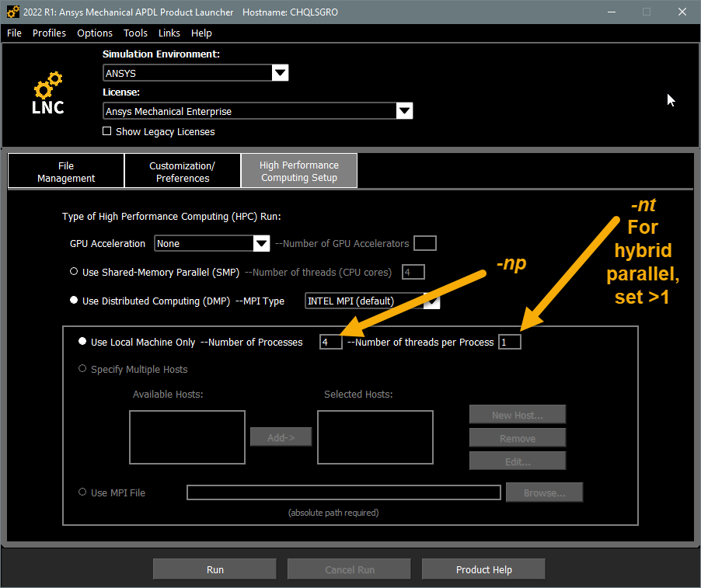This screenshot has height=588, width=701.
Task: Enable Show Legacy Licenses
Action: 106,131
